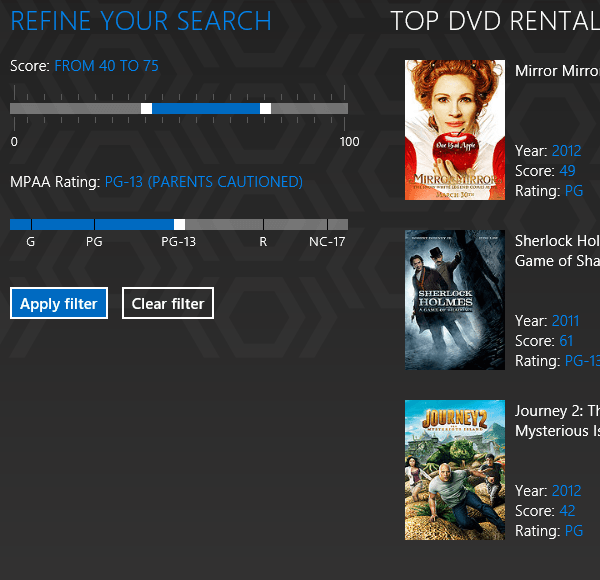Click the score slider minimum label 0
The image size is (600, 580).
[14, 142]
